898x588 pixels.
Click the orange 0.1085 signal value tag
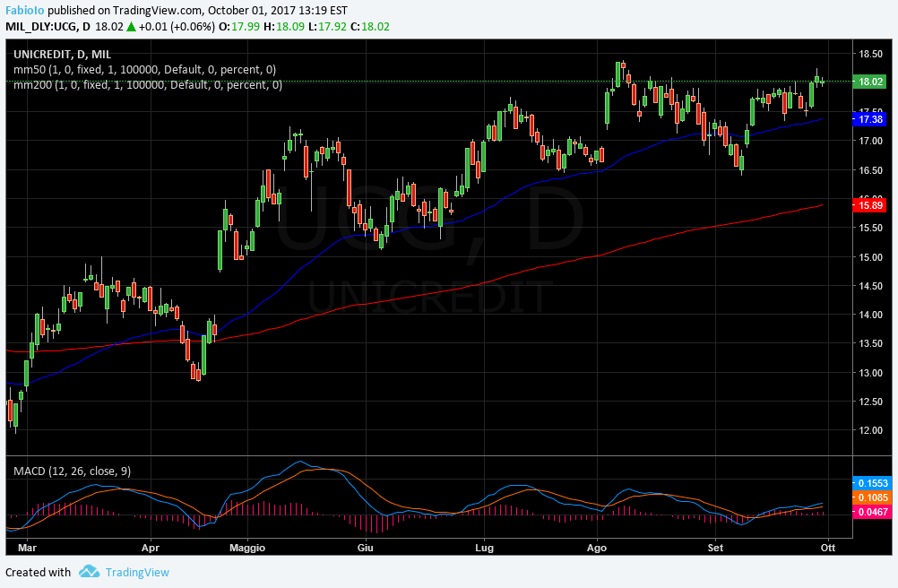(872, 498)
